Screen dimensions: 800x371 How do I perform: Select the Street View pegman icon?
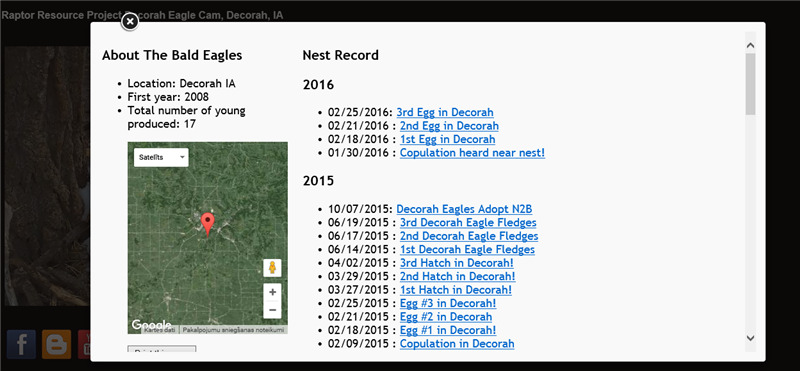click(272, 268)
